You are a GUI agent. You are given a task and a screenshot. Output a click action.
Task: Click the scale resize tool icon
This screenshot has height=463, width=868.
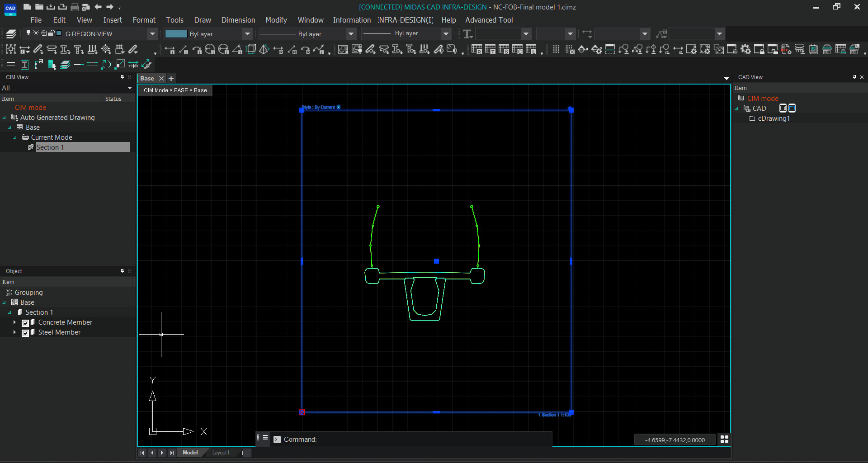click(120, 64)
